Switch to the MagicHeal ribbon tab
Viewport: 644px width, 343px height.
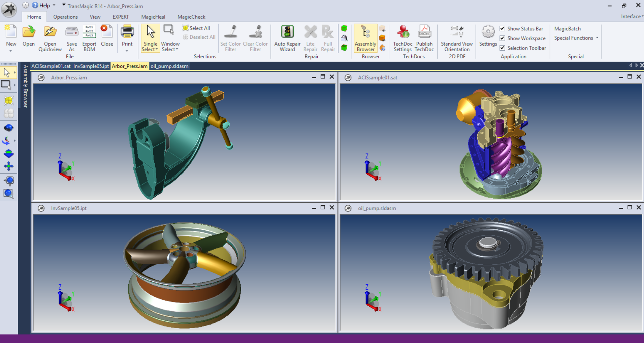tap(153, 17)
